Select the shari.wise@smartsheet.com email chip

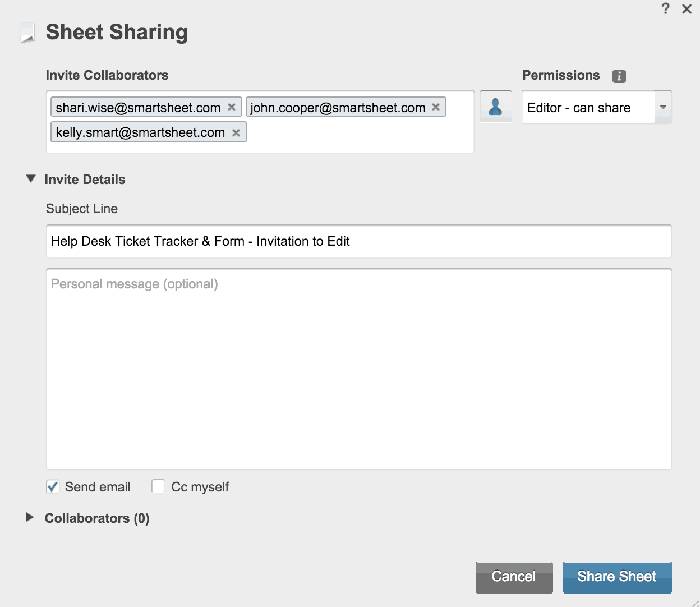(138, 107)
